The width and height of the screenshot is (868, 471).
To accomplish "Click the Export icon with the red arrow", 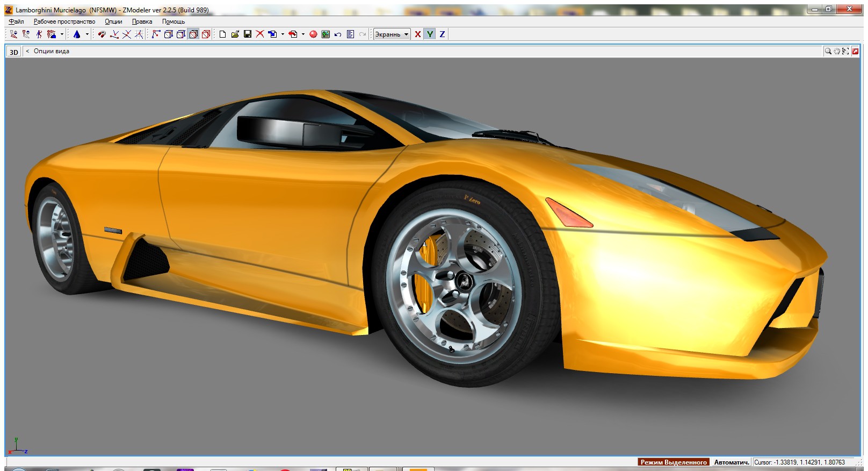I will tap(293, 34).
